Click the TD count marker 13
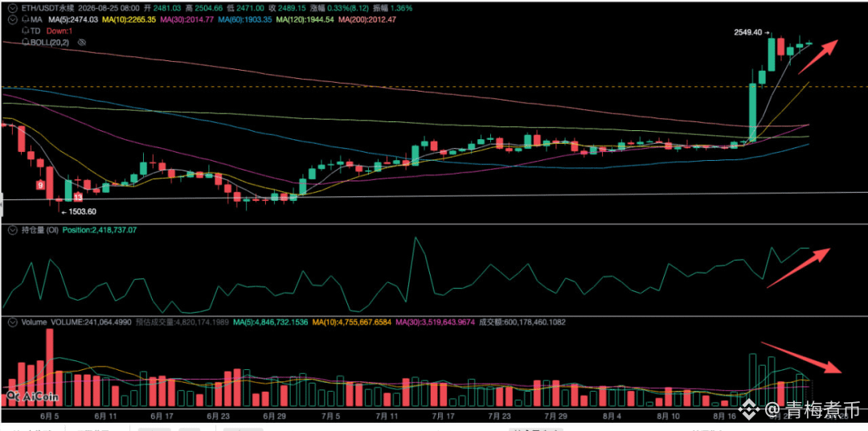Image resolution: width=868 pixels, height=431 pixels. coord(78,197)
